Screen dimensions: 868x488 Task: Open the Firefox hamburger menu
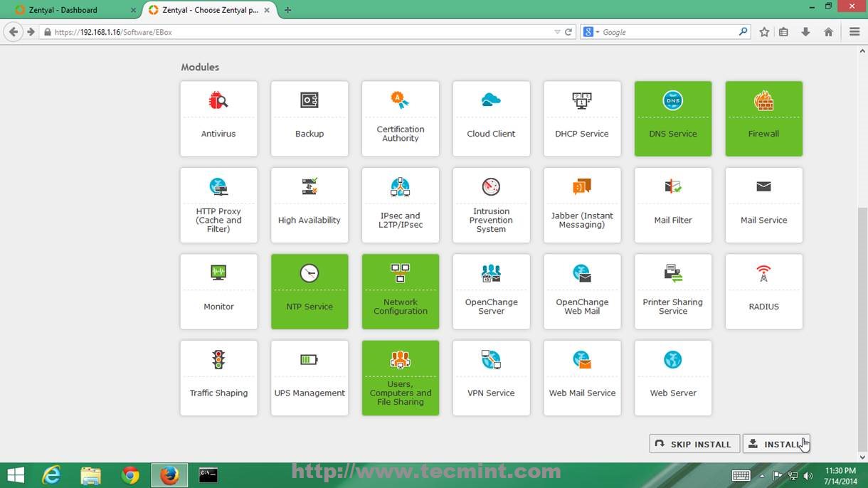854,32
